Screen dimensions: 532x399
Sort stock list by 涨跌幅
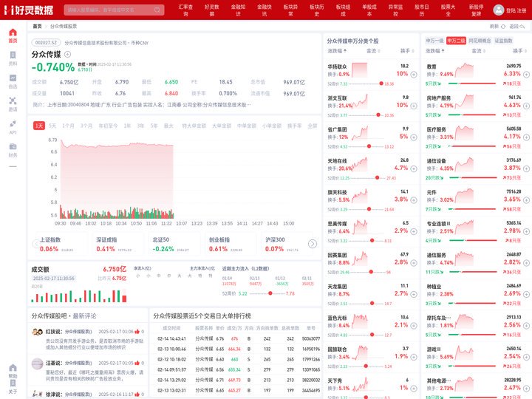click(337, 51)
